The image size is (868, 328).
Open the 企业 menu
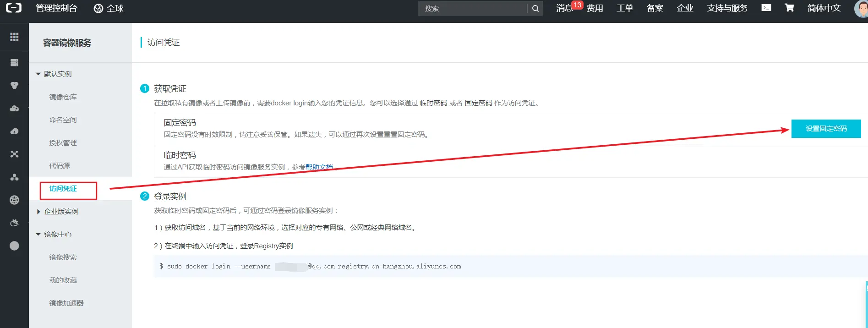coord(685,8)
